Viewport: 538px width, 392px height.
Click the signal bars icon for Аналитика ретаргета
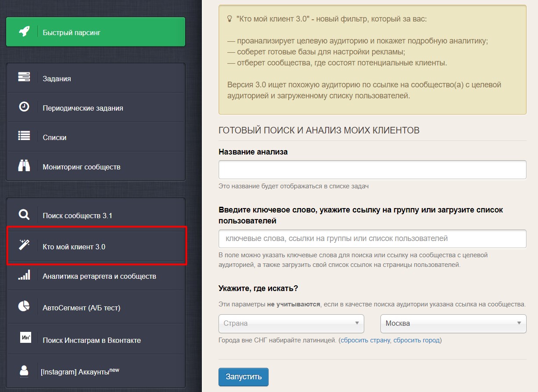(24, 276)
